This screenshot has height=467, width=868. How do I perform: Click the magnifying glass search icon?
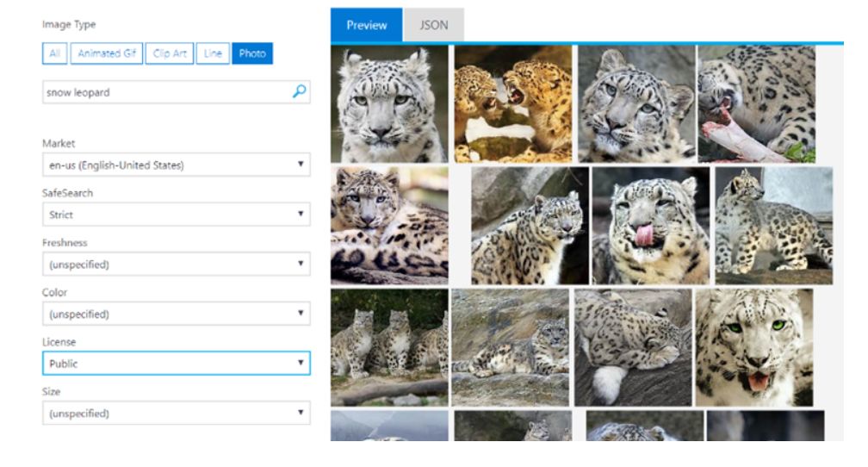300,91
